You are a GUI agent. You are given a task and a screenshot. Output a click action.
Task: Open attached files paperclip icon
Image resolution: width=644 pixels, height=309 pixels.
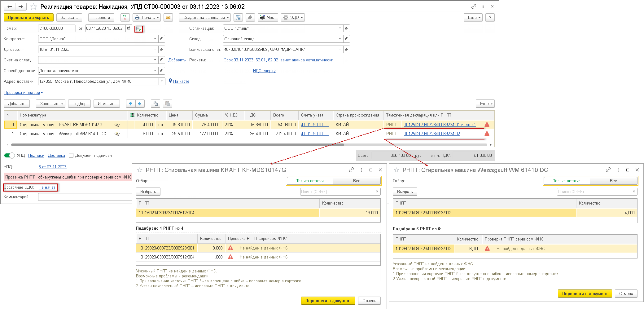click(x=250, y=17)
